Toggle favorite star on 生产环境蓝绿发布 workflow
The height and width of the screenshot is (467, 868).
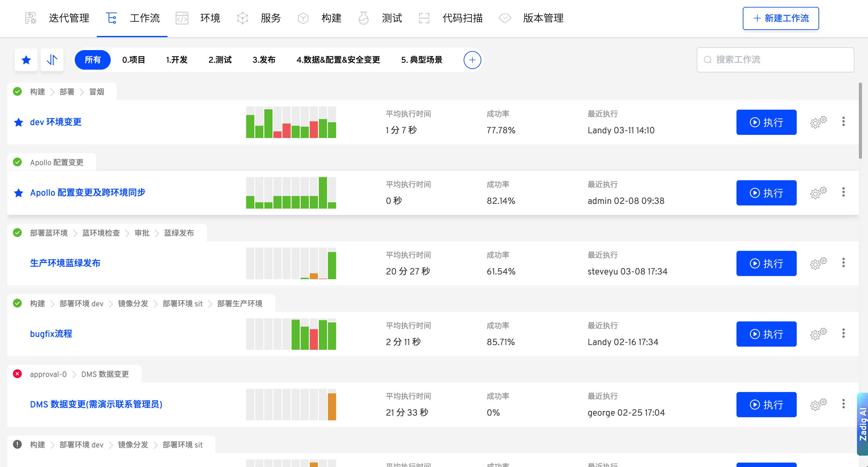coord(18,263)
